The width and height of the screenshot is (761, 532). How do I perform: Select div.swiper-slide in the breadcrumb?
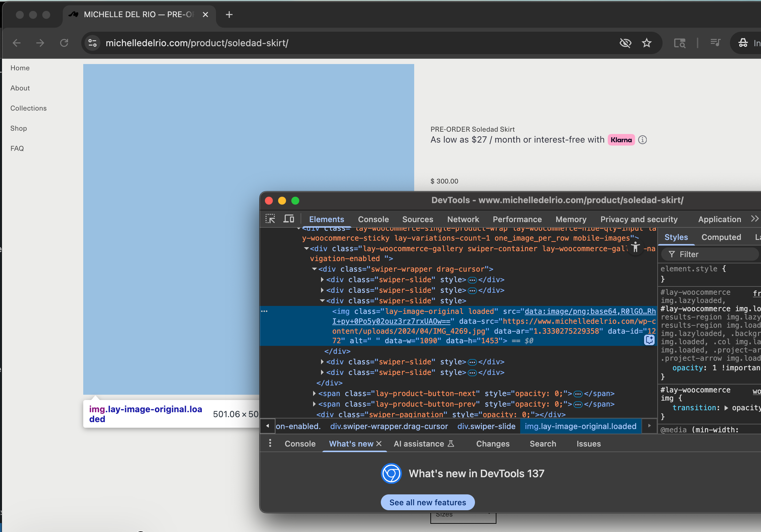pos(486,426)
